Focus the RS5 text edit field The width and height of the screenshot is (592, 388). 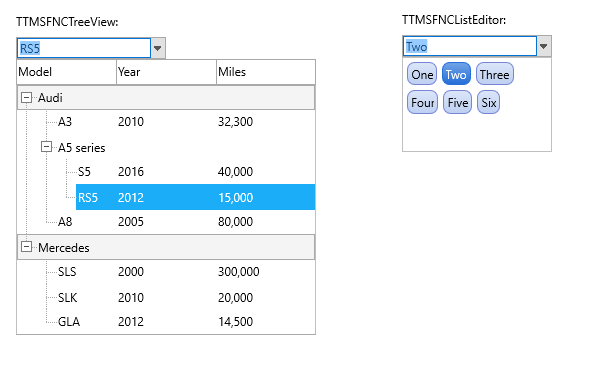pyautogui.click(x=84, y=48)
